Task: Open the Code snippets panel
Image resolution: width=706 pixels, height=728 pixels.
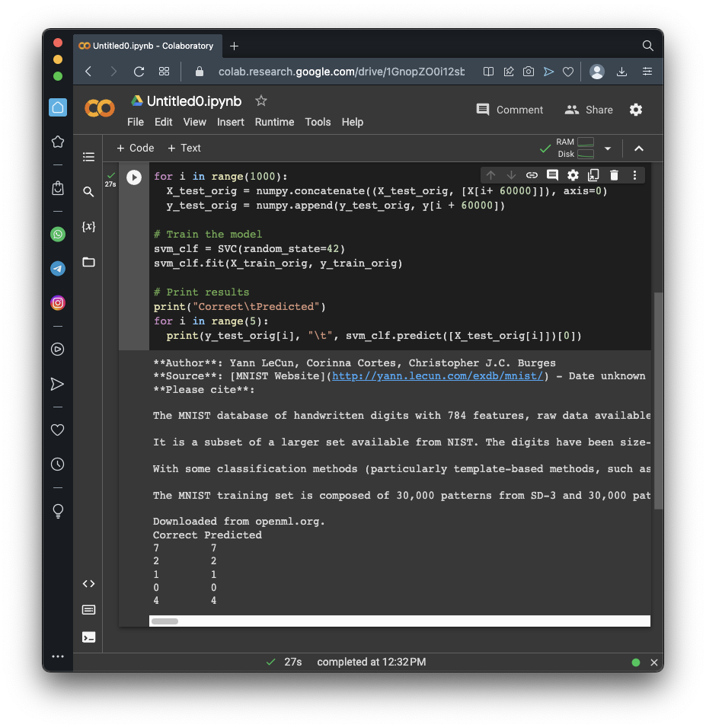Action: pos(88,583)
